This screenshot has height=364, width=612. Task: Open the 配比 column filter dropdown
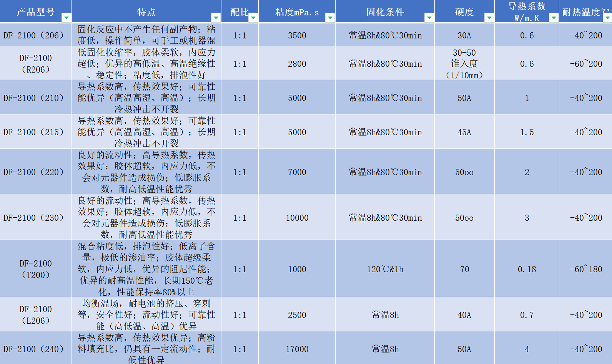click(x=253, y=18)
